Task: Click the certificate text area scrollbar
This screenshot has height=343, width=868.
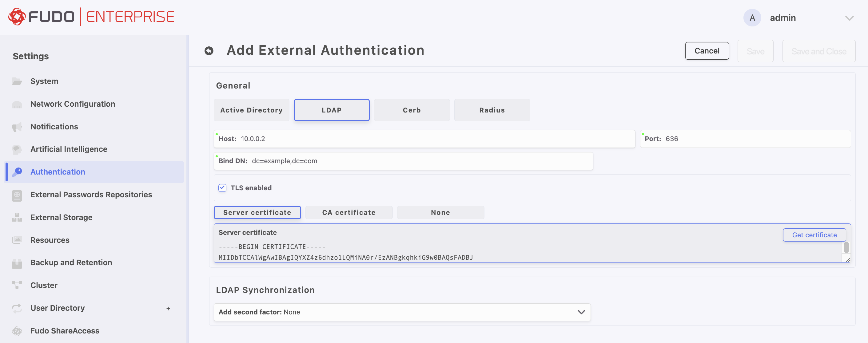Action: 846,248
